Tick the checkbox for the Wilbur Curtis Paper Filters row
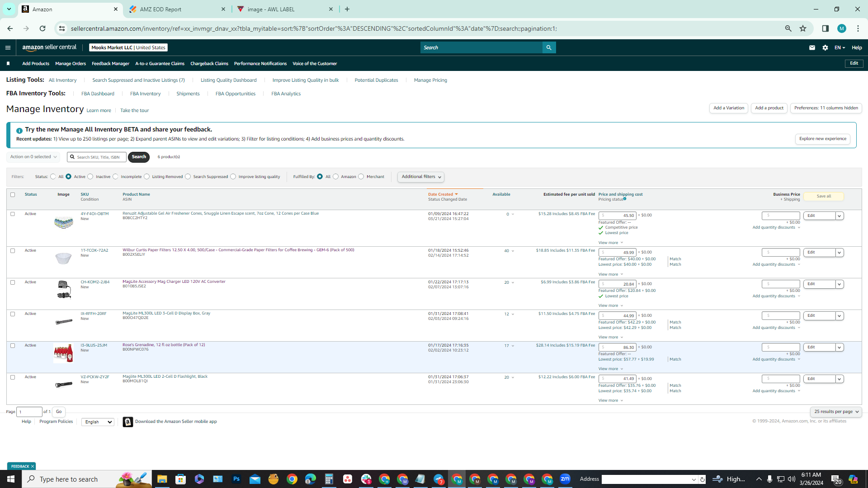Viewport: 868px width, 488px height. [13, 251]
